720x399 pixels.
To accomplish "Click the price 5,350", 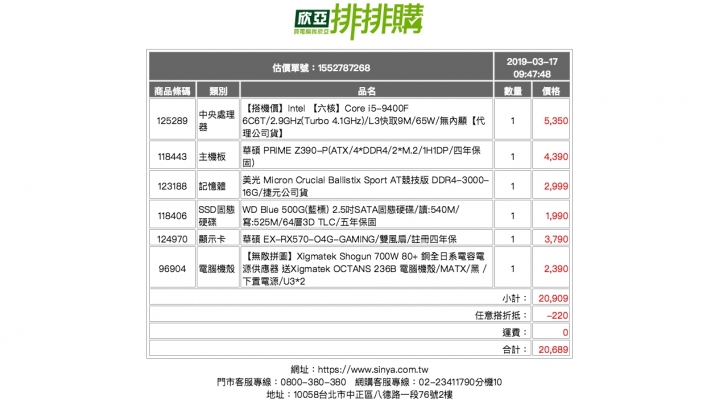I will 556,121.
